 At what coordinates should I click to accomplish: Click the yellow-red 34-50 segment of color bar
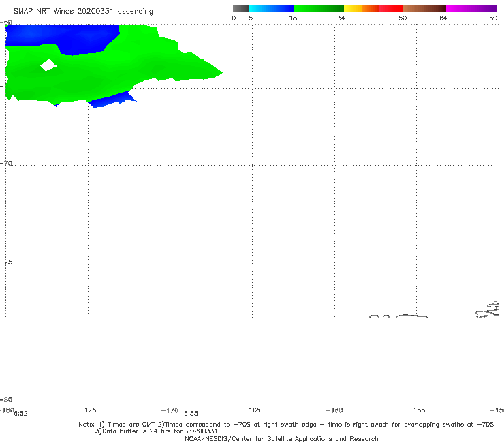[x=373, y=8]
